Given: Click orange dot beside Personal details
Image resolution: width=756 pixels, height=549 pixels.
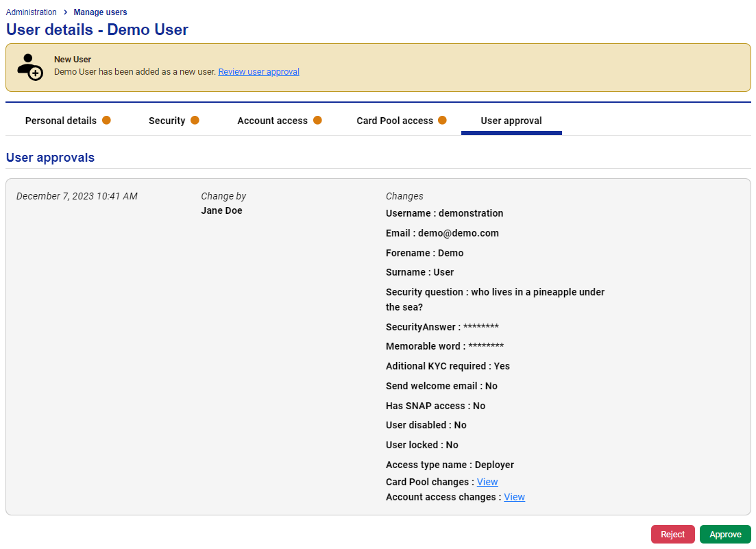Looking at the screenshot, I should tap(106, 120).
